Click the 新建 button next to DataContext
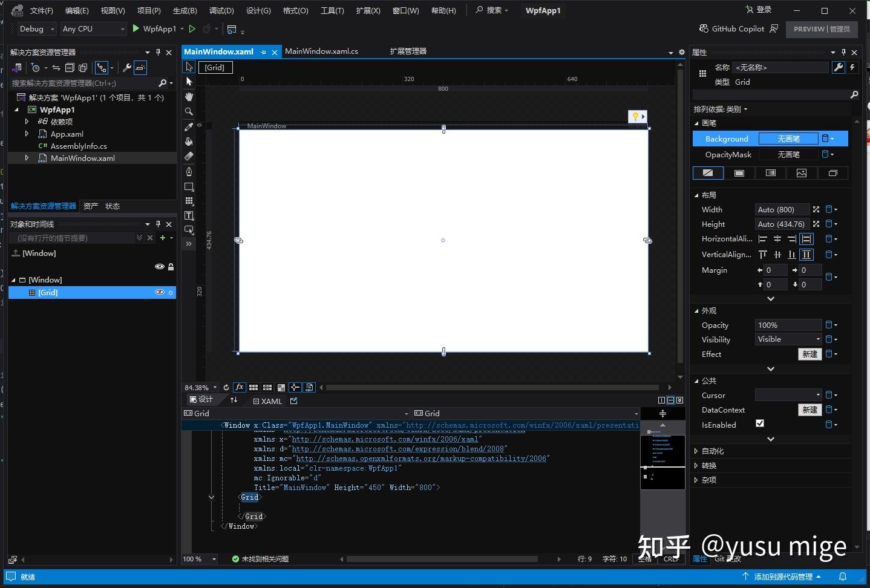 click(811, 410)
